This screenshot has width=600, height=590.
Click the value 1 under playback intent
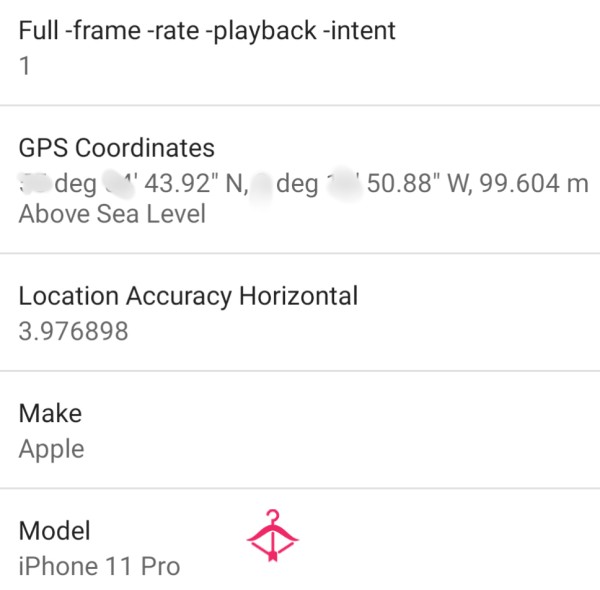[24, 66]
